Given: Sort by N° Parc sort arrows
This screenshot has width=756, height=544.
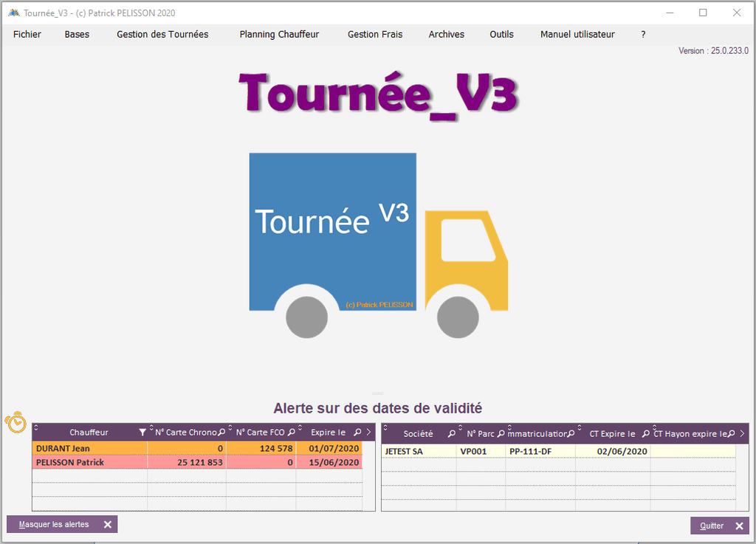Looking at the screenshot, I should pos(460,427).
